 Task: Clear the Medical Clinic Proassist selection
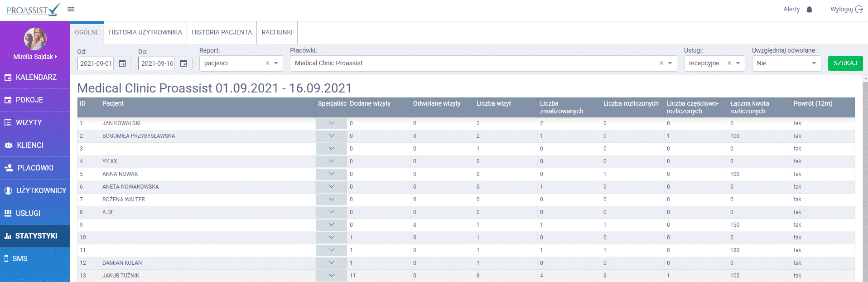tap(661, 63)
